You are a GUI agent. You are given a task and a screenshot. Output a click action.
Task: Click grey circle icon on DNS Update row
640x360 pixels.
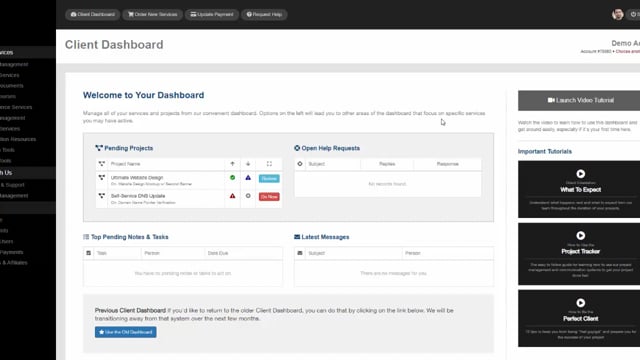pyautogui.click(x=248, y=196)
